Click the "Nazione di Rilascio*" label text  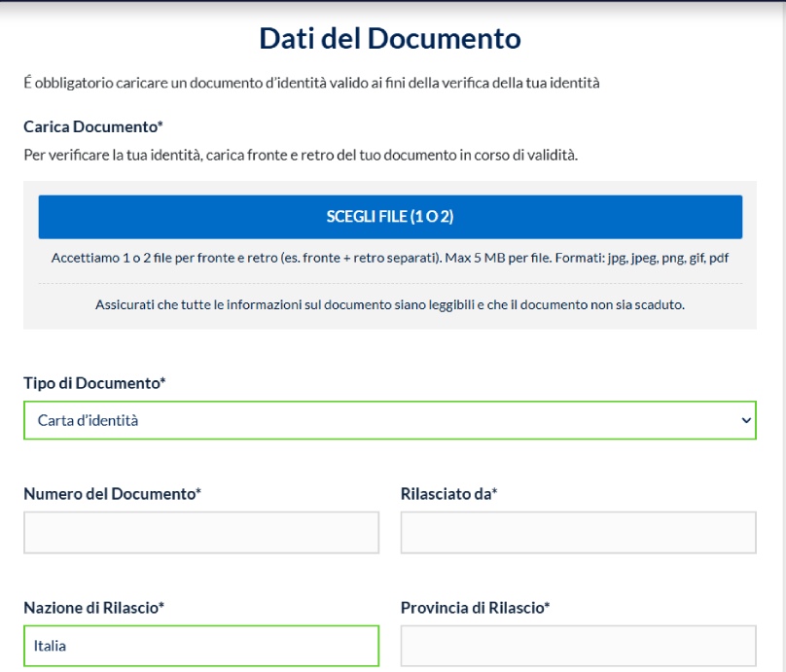tap(93, 608)
